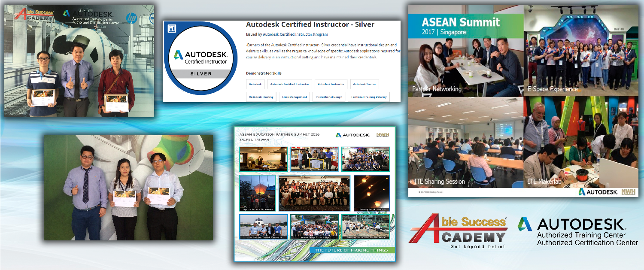Click the Able Success Academy logo in the top-left photo

[x=34, y=15]
